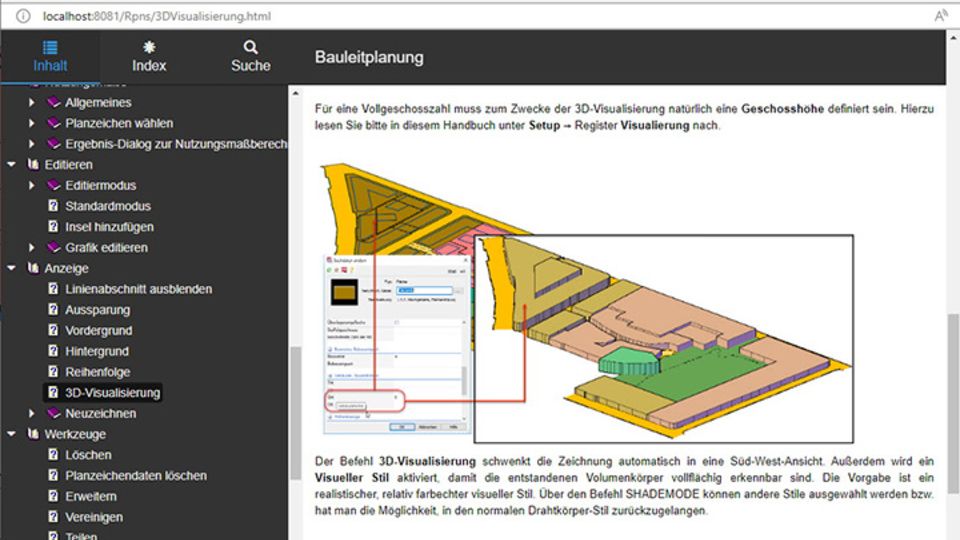Open the Erweitern page
Image resolution: width=960 pixels, height=540 pixels.
tap(91, 497)
